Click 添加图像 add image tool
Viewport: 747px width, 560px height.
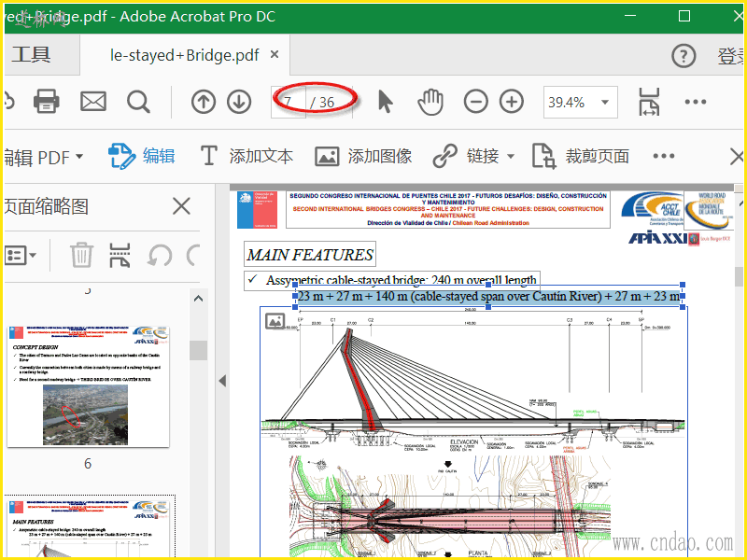click(363, 156)
